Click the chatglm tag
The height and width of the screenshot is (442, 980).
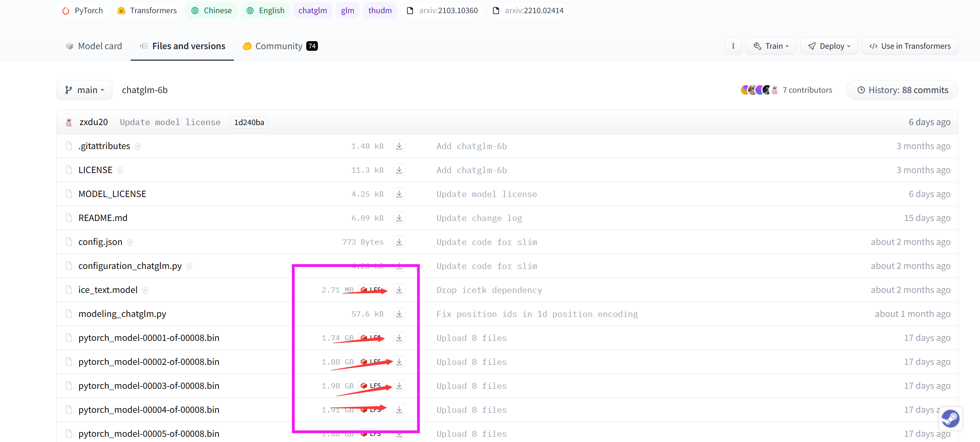[313, 10]
